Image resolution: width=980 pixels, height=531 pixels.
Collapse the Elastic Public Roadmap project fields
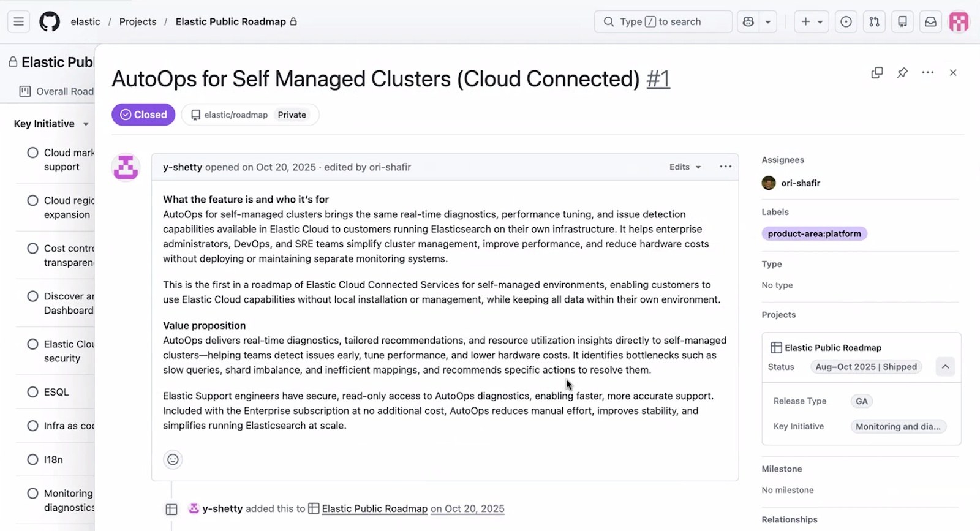point(945,367)
